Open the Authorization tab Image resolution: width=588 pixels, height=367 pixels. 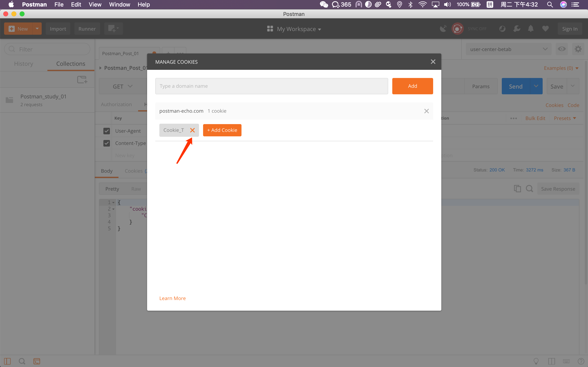(116, 104)
